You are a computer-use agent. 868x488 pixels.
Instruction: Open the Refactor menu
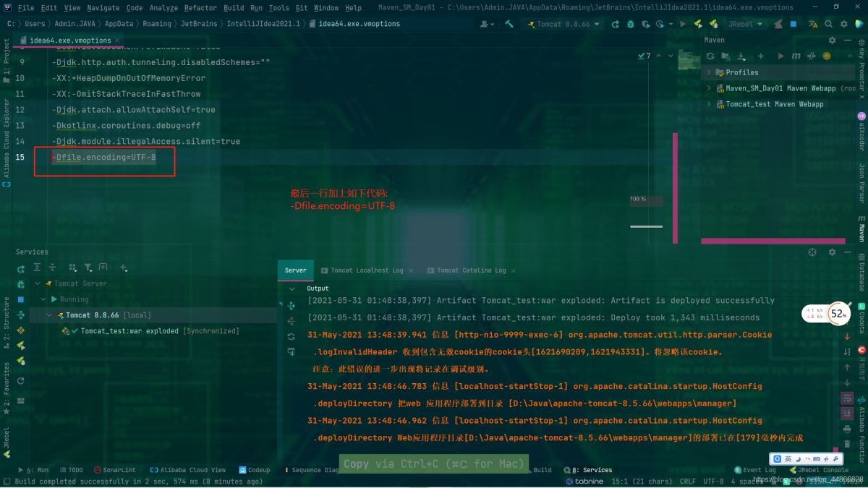[200, 8]
